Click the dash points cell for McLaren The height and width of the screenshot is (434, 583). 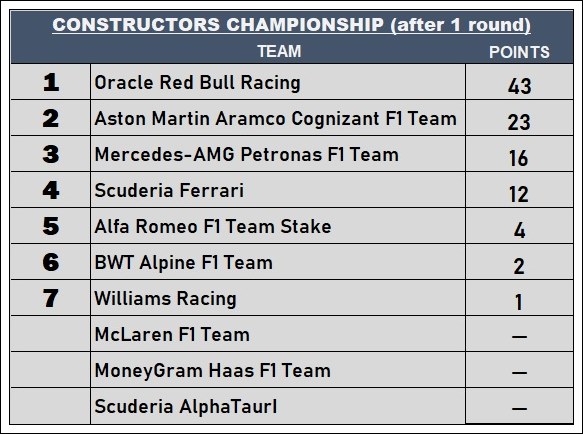pos(519,334)
